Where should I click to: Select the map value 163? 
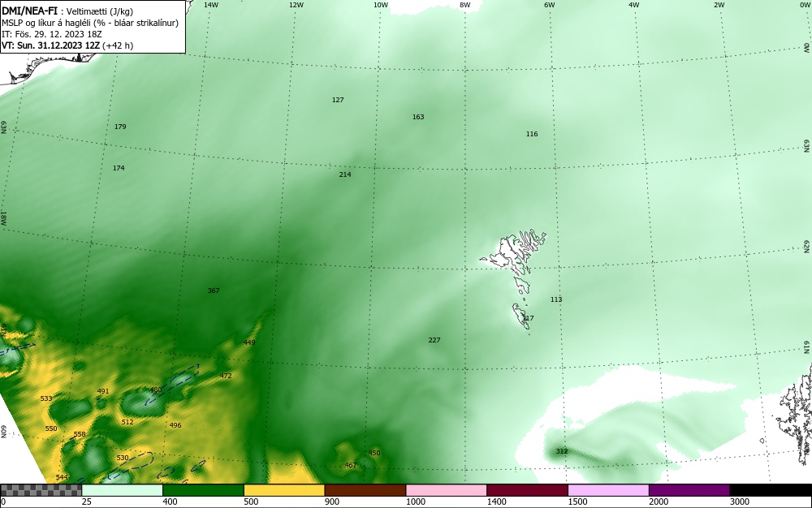(x=418, y=117)
